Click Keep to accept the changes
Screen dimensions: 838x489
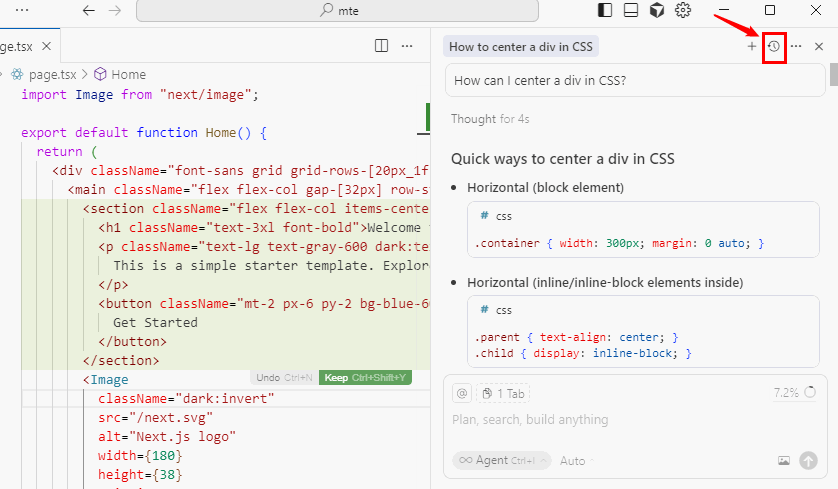tap(365, 377)
